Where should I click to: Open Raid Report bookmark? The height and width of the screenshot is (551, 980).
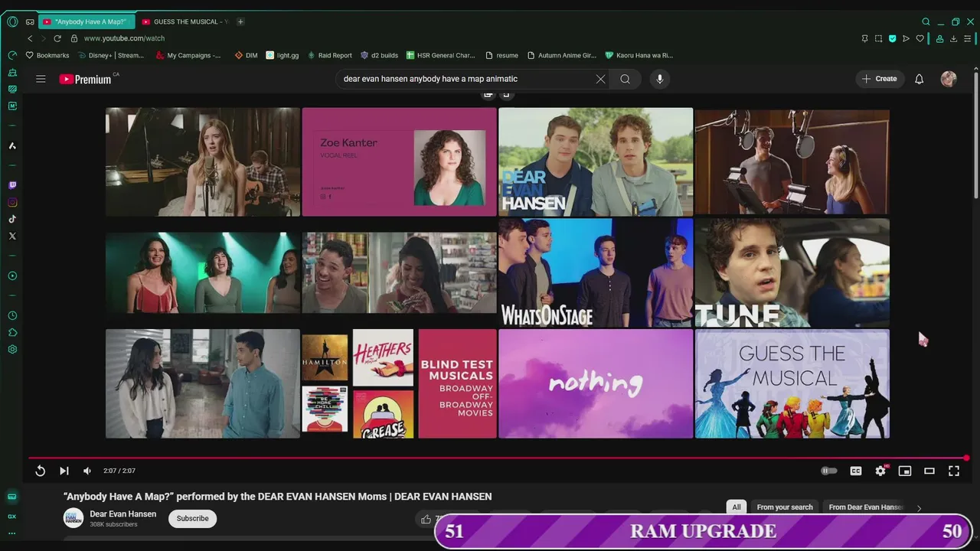point(330,55)
